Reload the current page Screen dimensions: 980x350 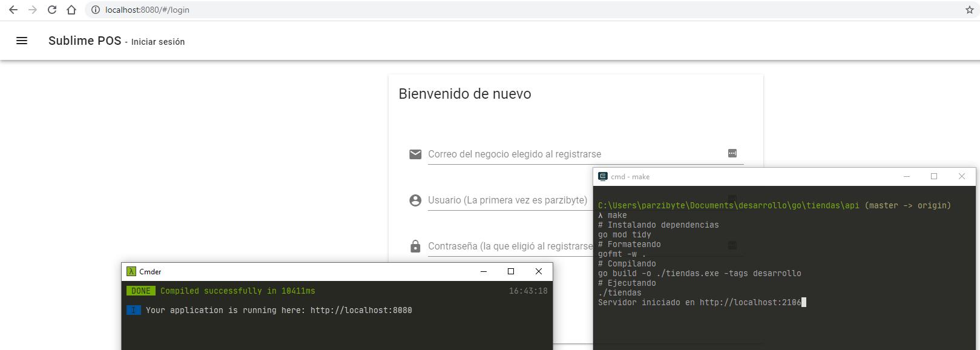[52, 10]
